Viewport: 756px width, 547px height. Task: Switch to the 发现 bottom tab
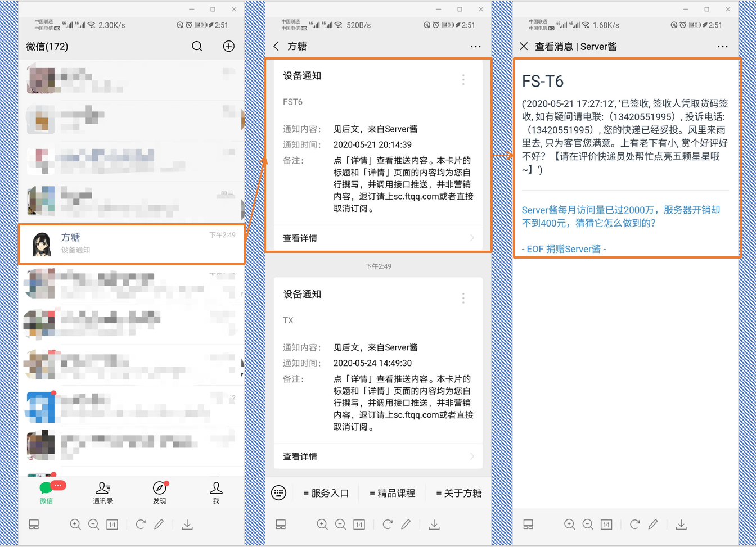pos(160,493)
